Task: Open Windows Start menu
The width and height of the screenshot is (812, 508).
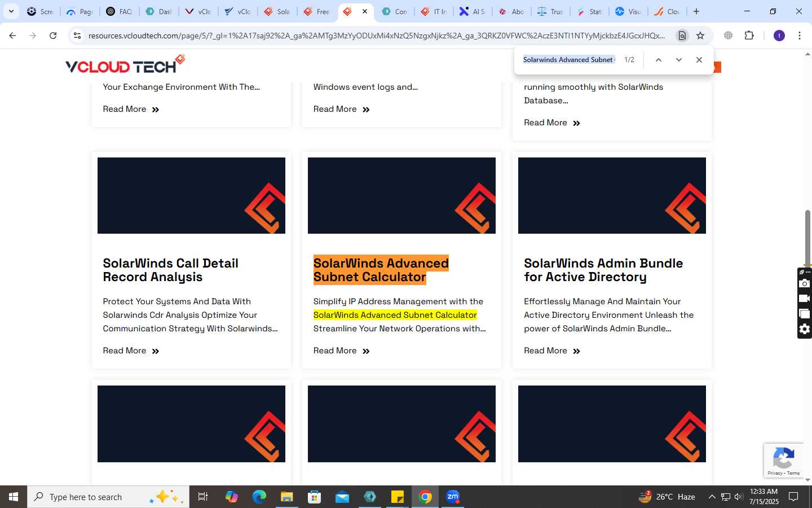Action: pos(14,497)
